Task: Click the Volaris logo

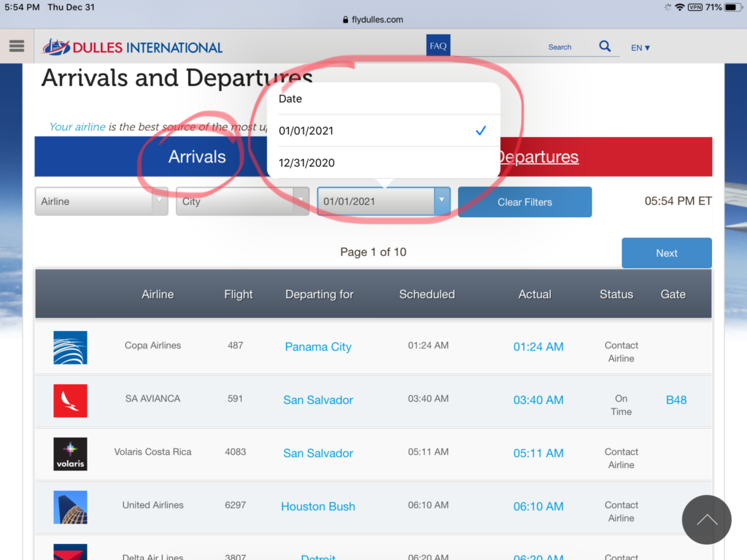Action: pyautogui.click(x=70, y=454)
